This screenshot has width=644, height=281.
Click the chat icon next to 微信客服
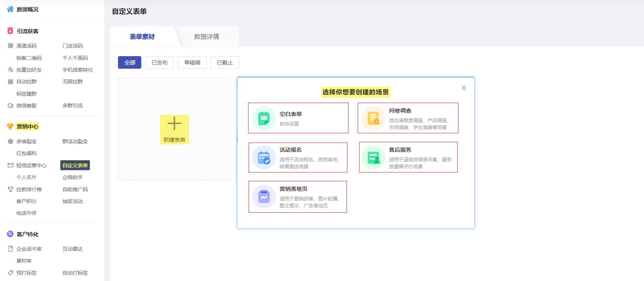10,106
